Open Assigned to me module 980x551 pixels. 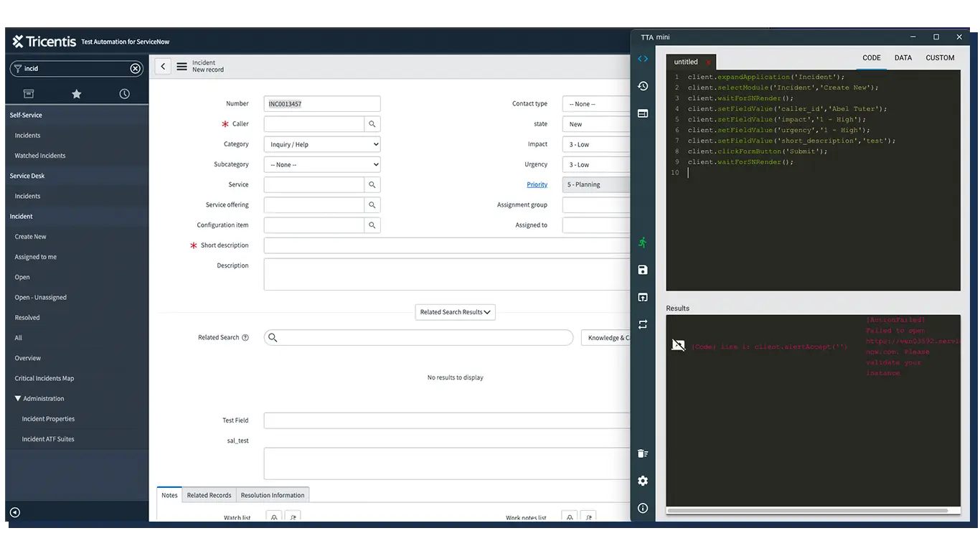click(x=36, y=257)
